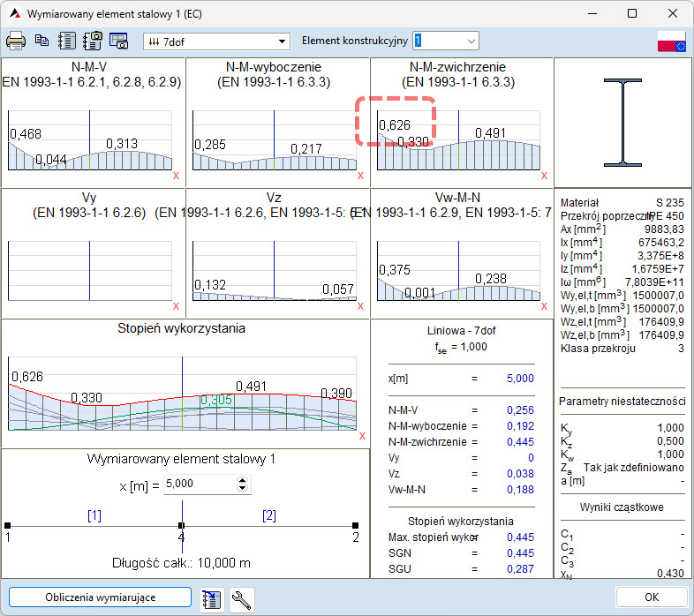
Task: Click the Wyniki cząstkowe heading
Action: pyautogui.click(x=622, y=507)
